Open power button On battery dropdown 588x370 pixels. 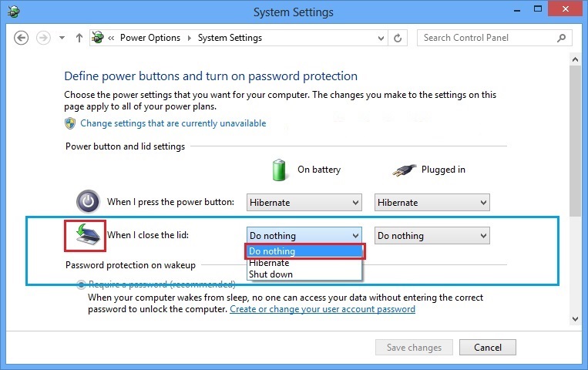pos(304,203)
